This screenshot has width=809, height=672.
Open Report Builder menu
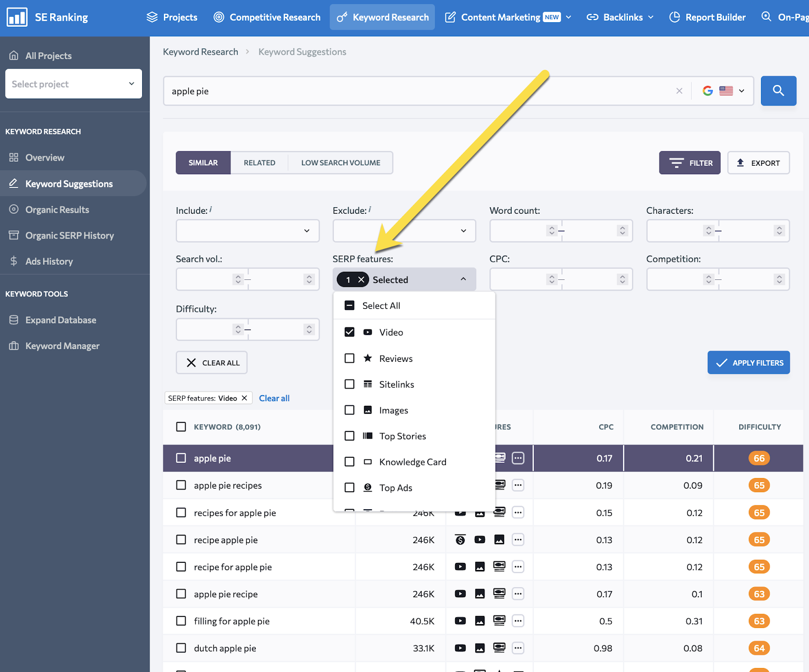(x=707, y=17)
